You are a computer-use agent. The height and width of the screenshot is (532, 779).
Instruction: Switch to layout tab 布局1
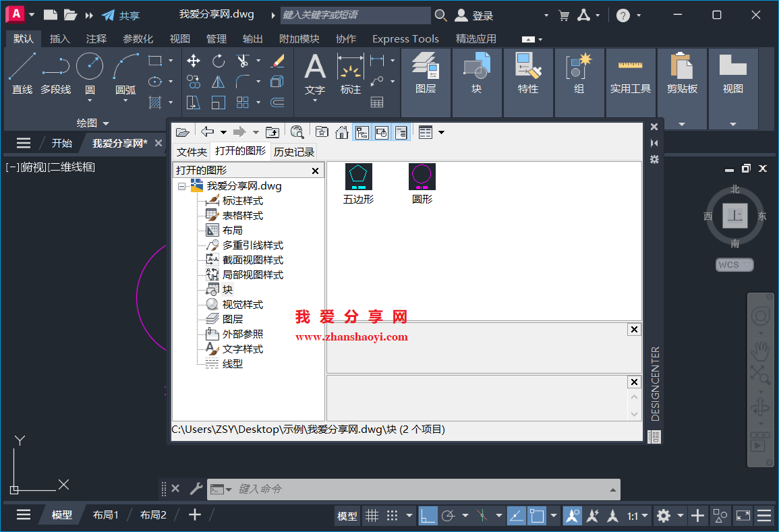point(106,515)
